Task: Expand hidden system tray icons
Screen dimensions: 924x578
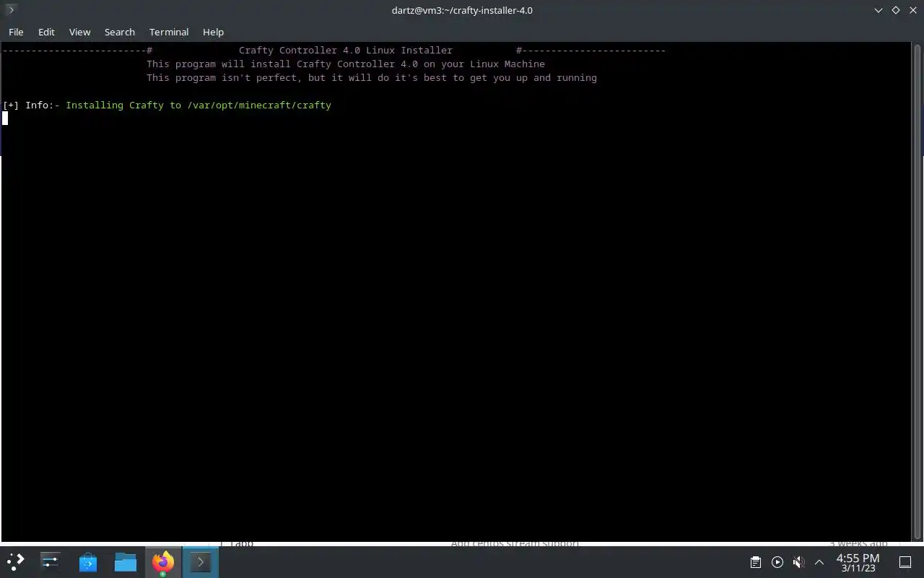Action: 819,562
